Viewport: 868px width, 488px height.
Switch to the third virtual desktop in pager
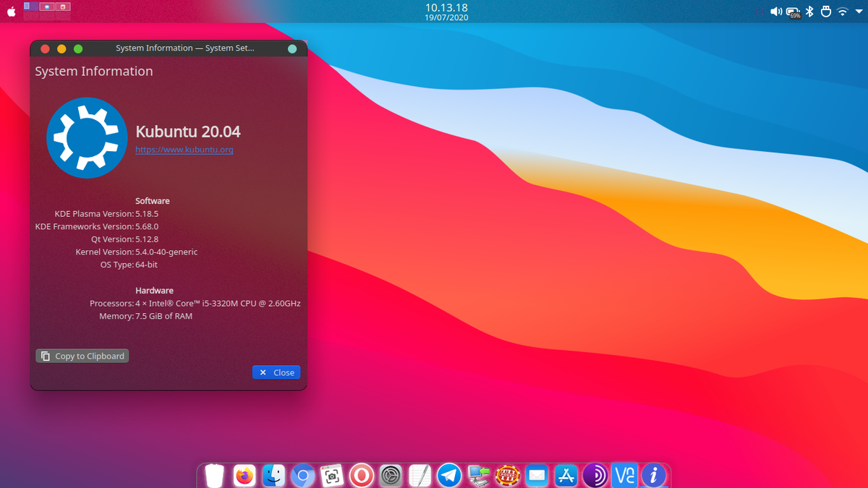(x=63, y=7)
